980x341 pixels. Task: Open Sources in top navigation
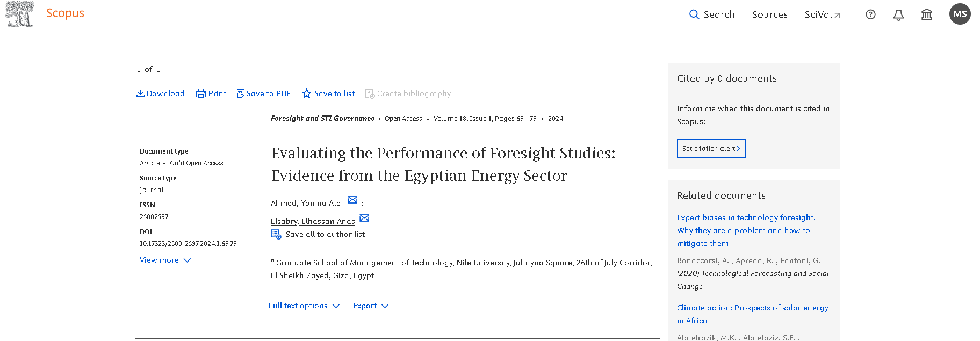coord(769,14)
